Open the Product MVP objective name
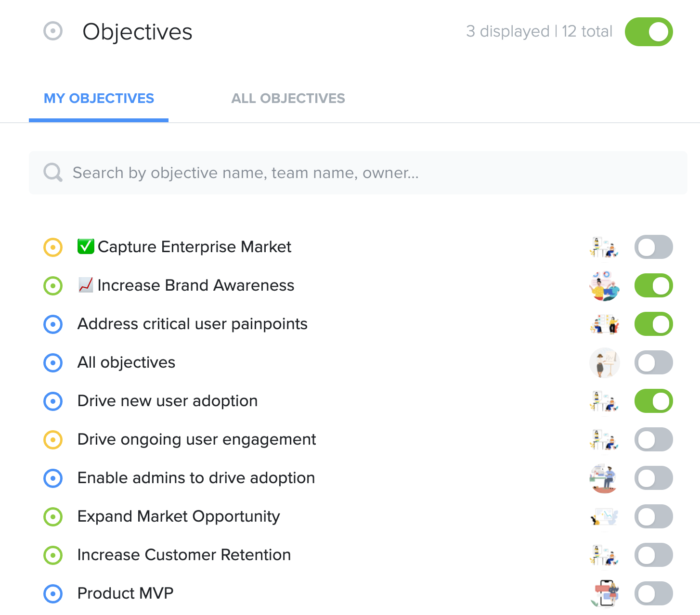The width and height of the screenshot is (700, 615). [125, 593]
